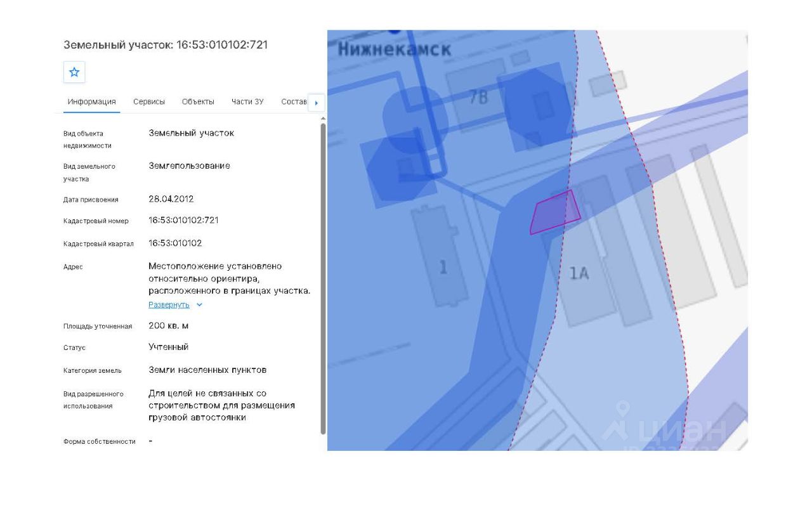Screen dimensions: 812x506
Task: Switch to the Сервисы tab
Action: [149, 101]
